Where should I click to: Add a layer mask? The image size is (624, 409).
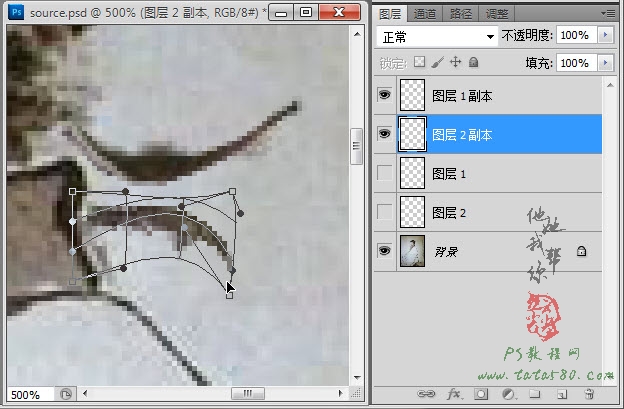(481, 394)
